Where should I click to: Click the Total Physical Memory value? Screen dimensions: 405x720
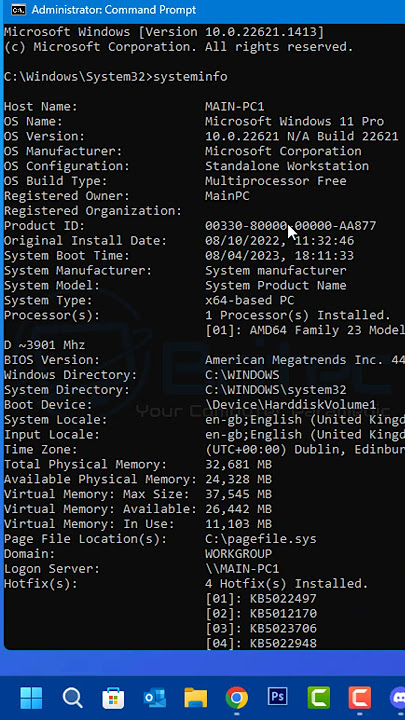point(238,465)
